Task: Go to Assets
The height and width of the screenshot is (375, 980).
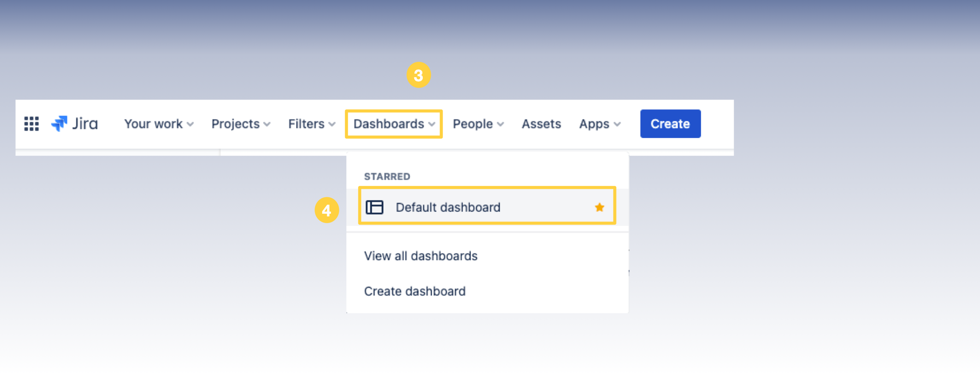Action: [541, 124]
